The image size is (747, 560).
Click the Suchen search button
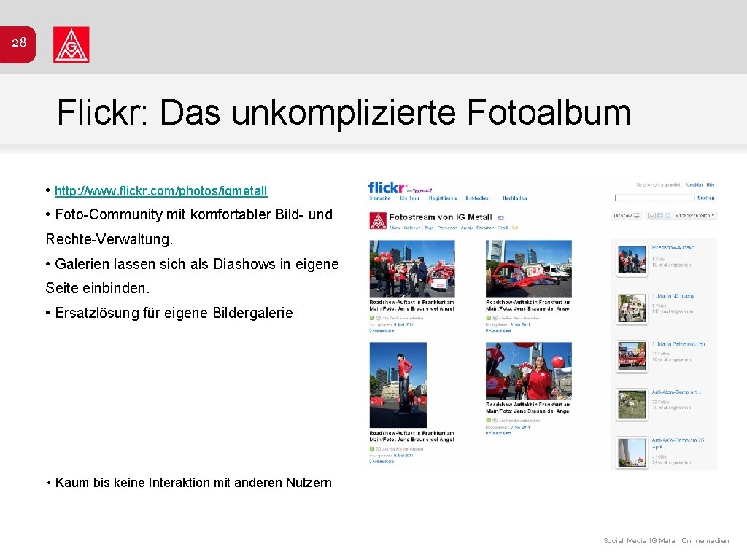pyautogui.click(x=705, y=198)
